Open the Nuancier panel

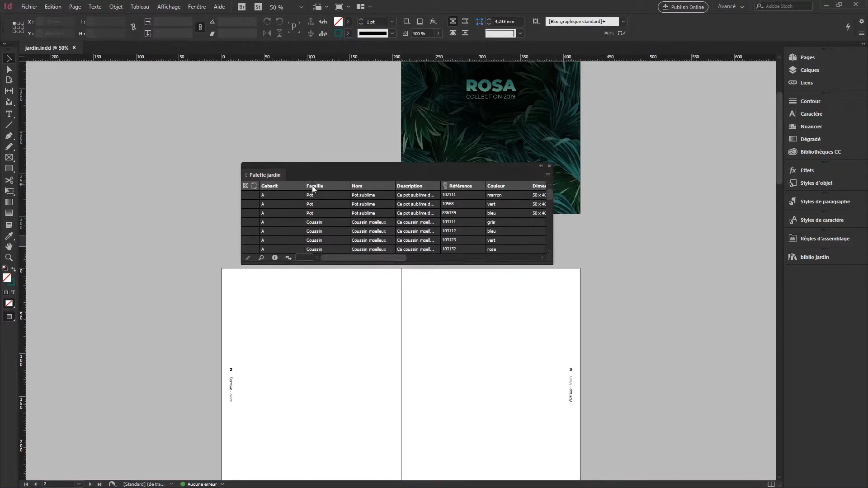click(811, 127)
